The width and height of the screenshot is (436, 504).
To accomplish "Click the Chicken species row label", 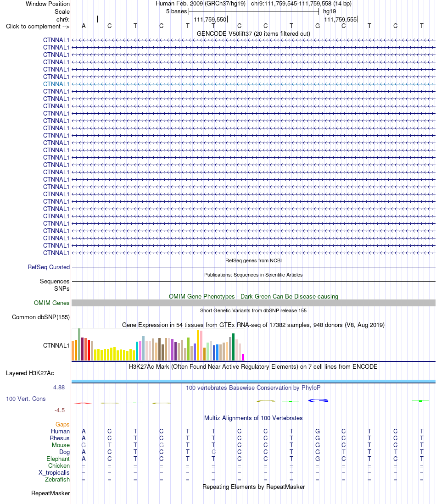I will (59, 465).
